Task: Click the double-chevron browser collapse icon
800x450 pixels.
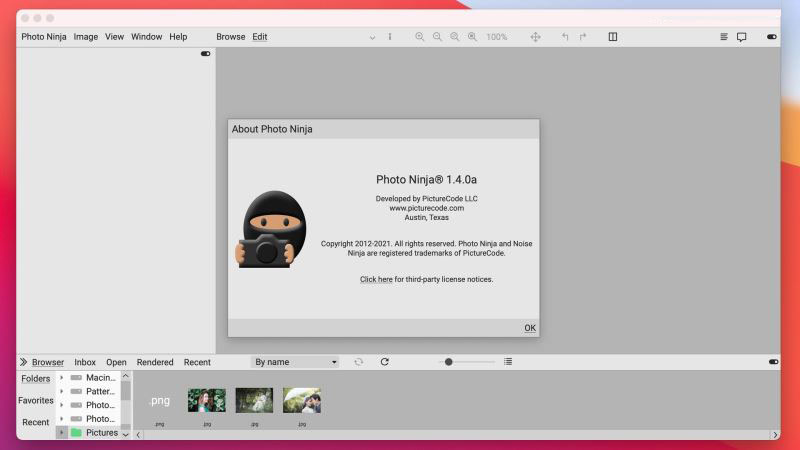Action: coord(23,362)
